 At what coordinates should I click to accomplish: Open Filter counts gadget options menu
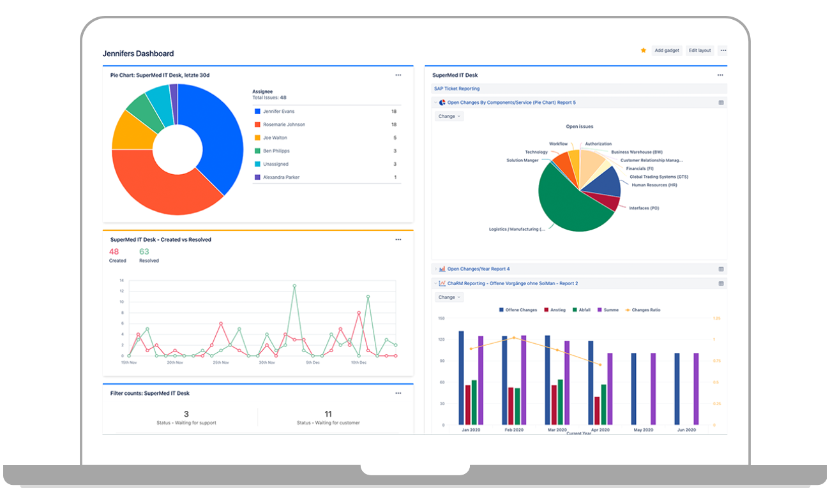[398, 394]
